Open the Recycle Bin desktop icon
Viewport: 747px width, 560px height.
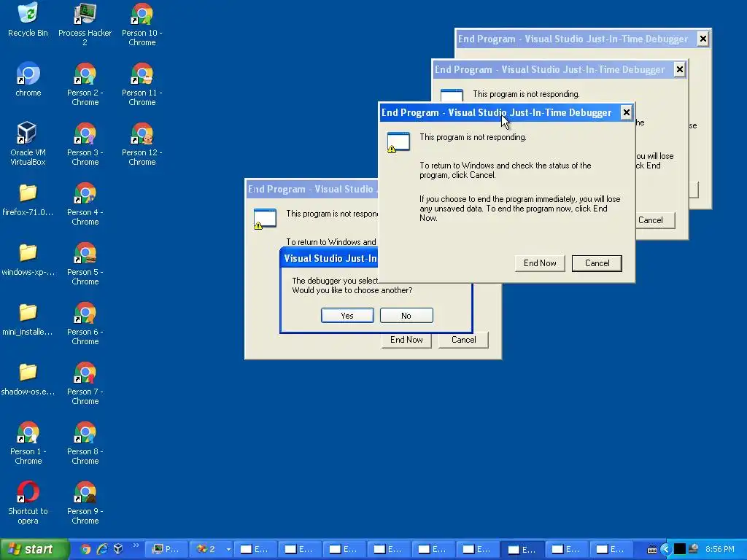[28, 20]
